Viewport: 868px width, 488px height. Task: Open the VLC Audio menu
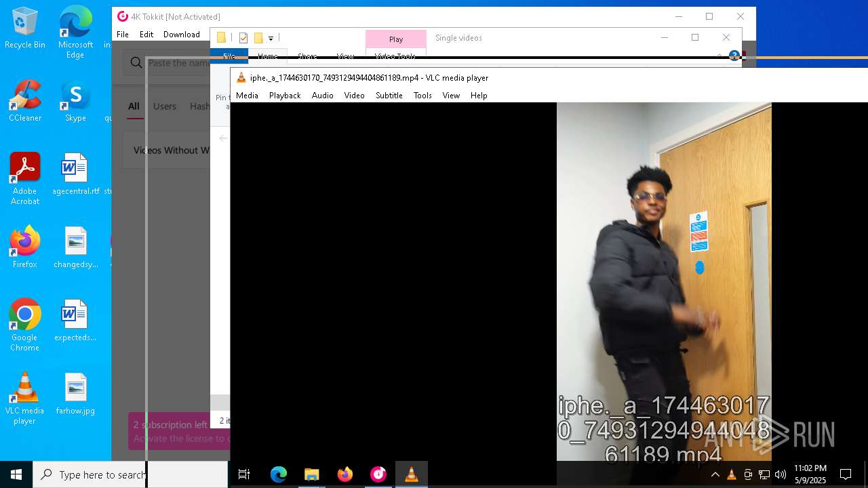(323, 96)
